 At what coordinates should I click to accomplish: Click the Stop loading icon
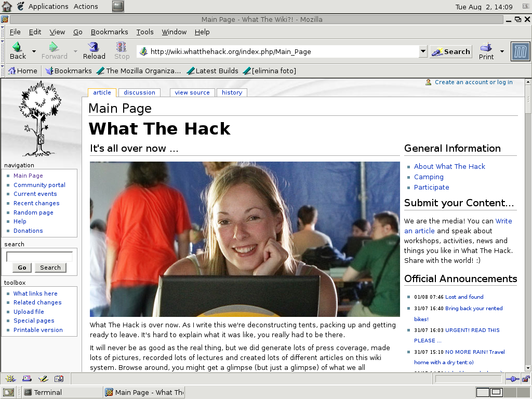(x=121, y=47)
